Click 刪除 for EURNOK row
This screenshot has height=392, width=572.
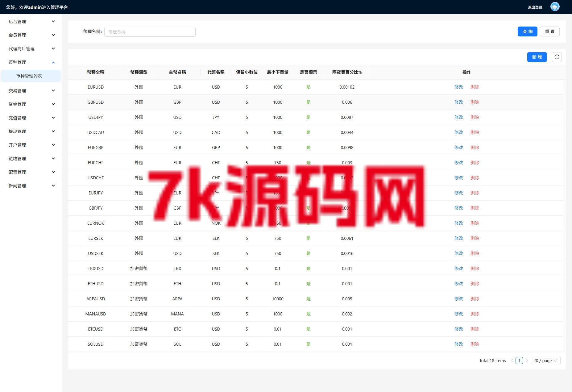tap(475, 223)
